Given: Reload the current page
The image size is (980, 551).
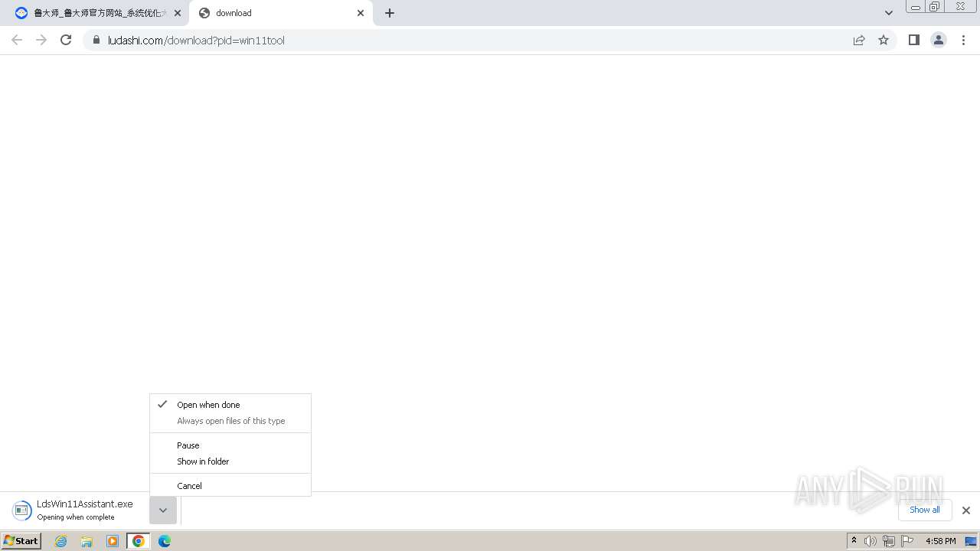Looking at the screenshot, I should pos(66,40).
